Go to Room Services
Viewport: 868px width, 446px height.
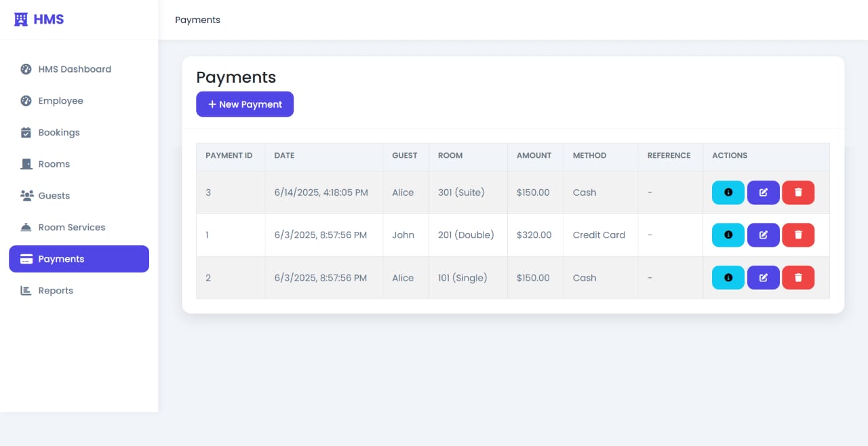[79, 227]
